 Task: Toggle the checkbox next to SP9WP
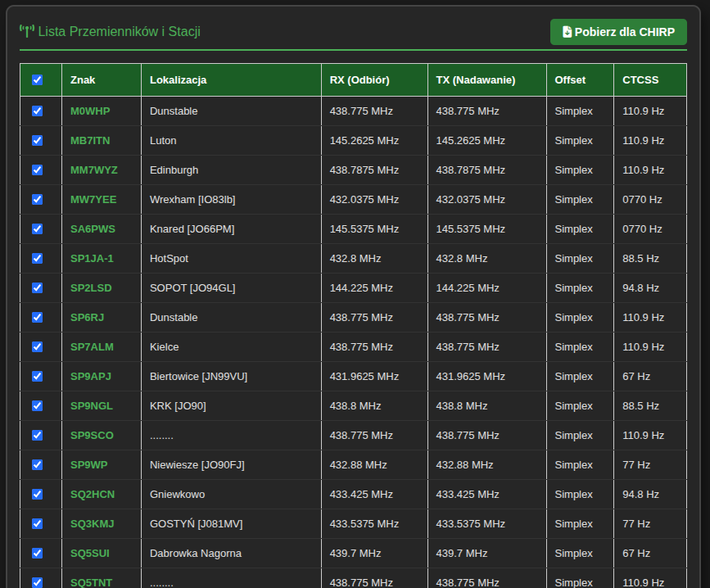click(37, 464)
